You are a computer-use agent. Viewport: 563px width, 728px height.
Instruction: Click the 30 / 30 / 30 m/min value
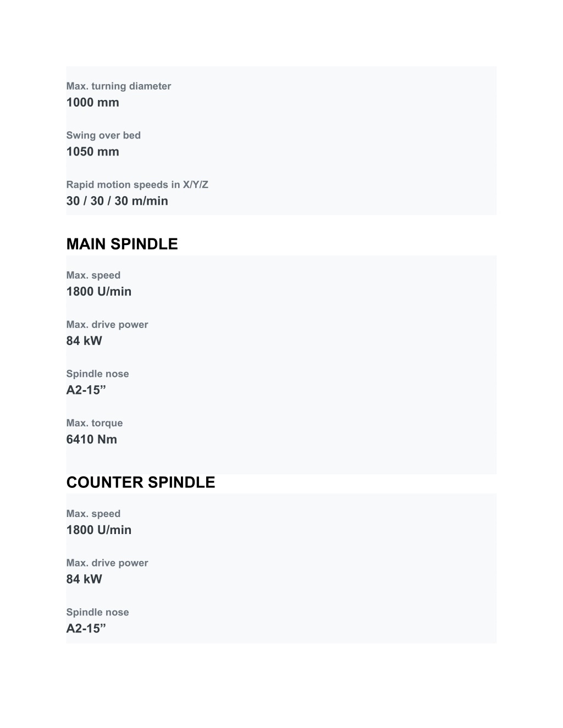tap(117, 201)
